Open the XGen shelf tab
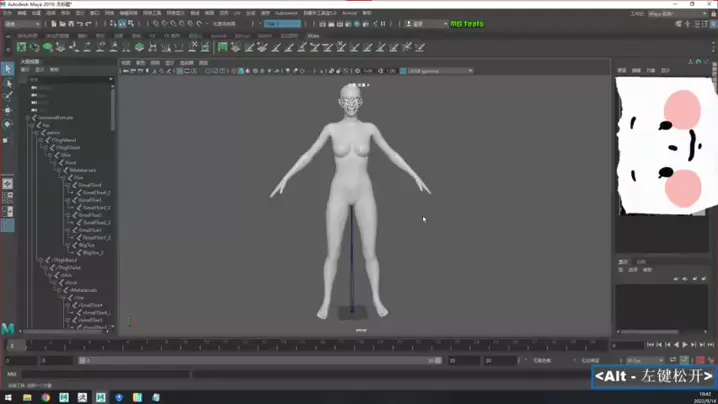 (x=313, y=36)
